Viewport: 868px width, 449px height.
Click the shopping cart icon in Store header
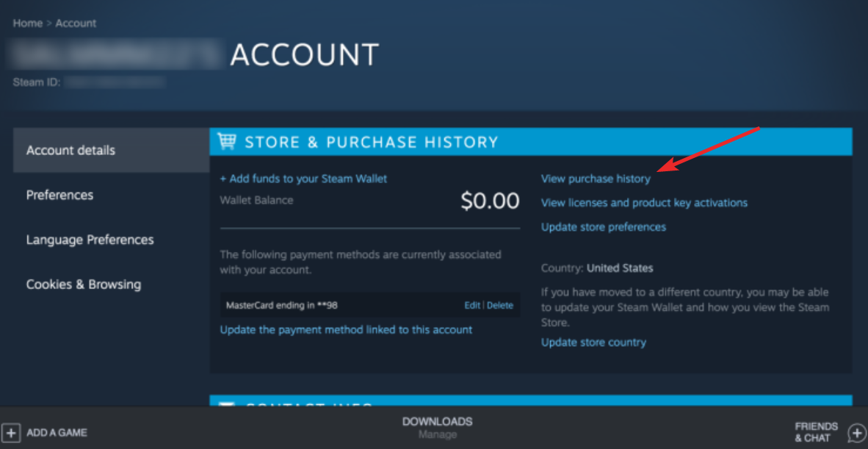click(x=226, y=142)
